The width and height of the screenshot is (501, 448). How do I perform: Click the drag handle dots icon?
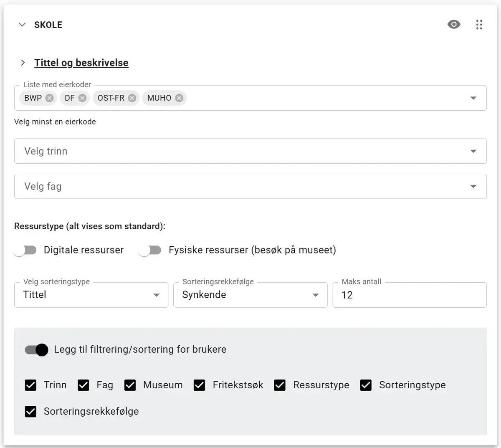(x=479, y=25)
